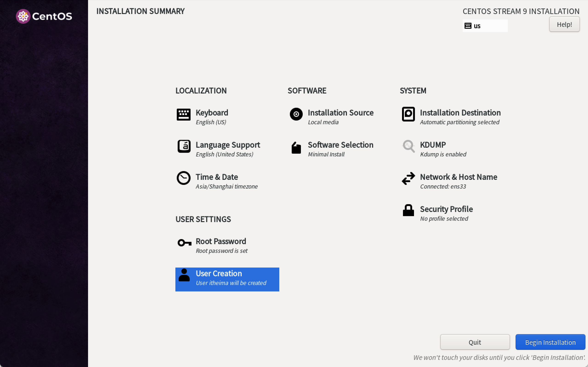Screen dimensions: 588x367
Task: Open Language Support settings icon
Action: tap(184, 146)
